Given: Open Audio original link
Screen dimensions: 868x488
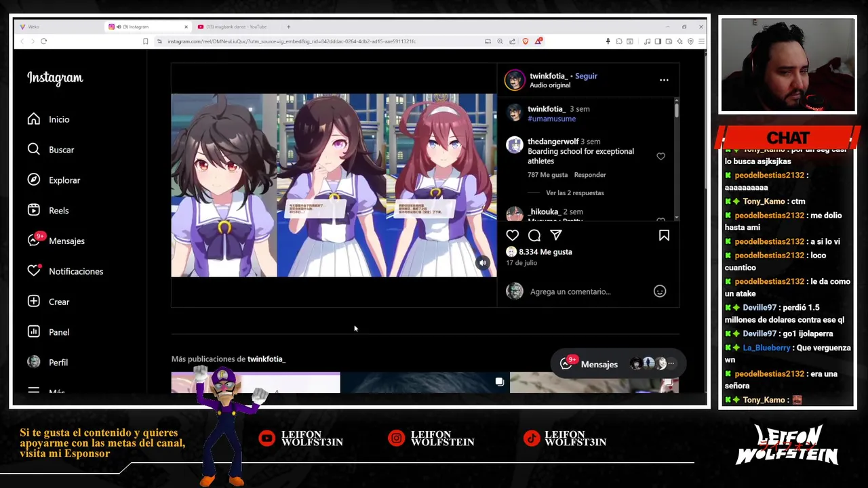Looking at the screenshot, I should [550, 85].
